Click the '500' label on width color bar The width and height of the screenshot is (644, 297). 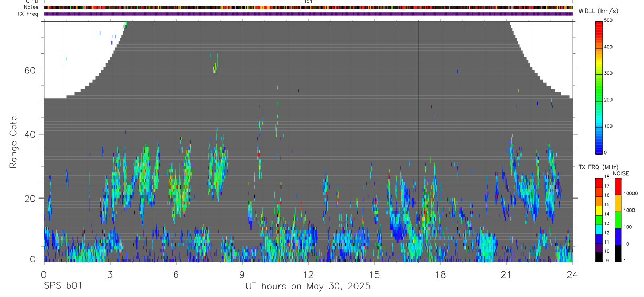tap(608, 20)
